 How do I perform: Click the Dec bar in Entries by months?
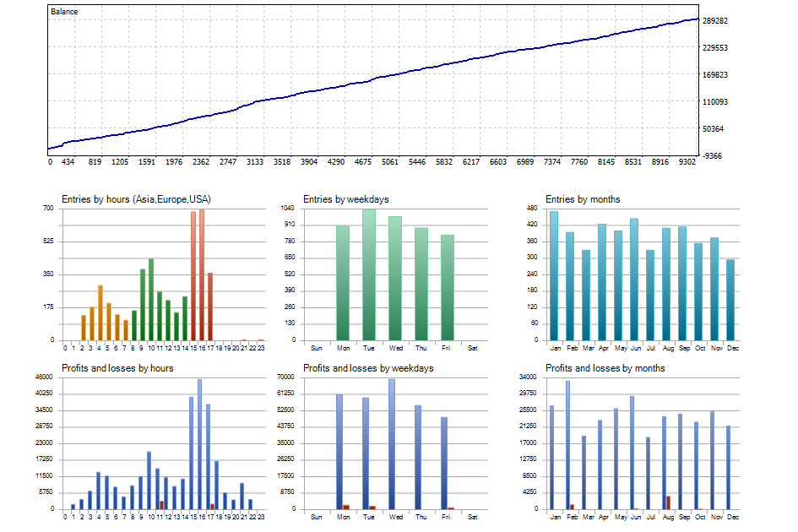click(730, 300)
